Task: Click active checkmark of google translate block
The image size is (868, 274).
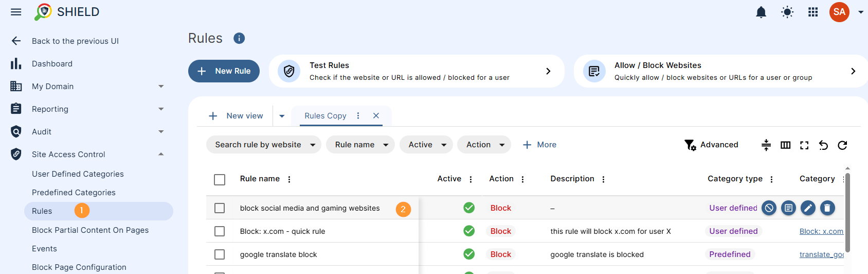Action: [x=469, y=254]
